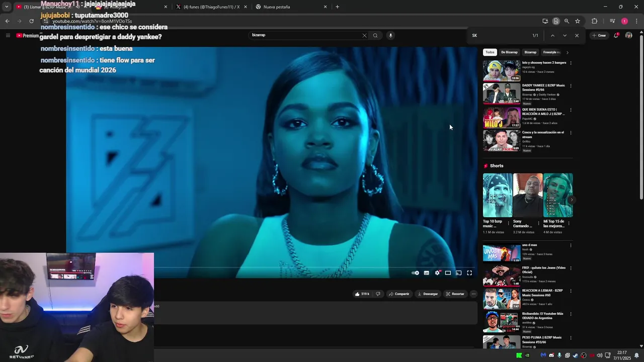Open Bicibandido El Youtuber Más ODIADO link
This screenshot has width=644, height=362.
click(542, 316)
